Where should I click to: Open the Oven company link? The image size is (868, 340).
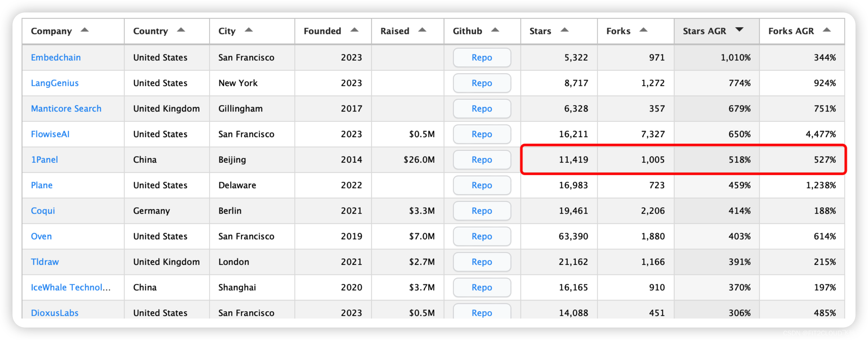pyautogui.click(x=41, y=236)
